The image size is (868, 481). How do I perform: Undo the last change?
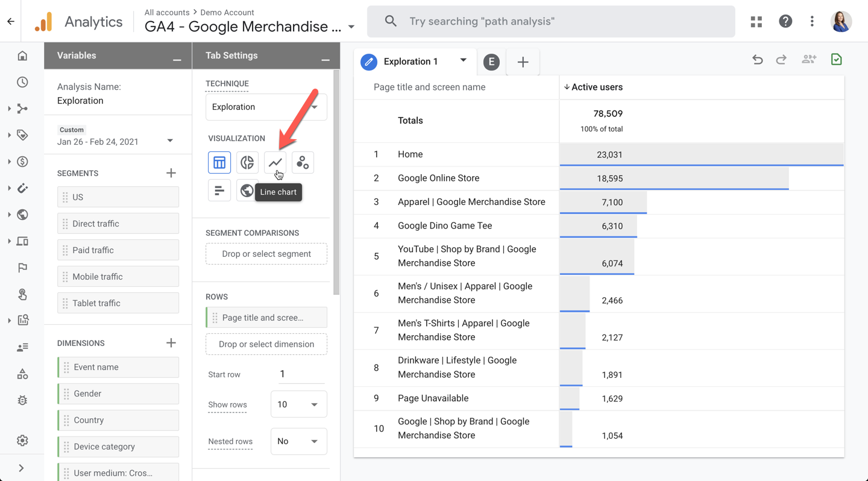pos(758,59)
